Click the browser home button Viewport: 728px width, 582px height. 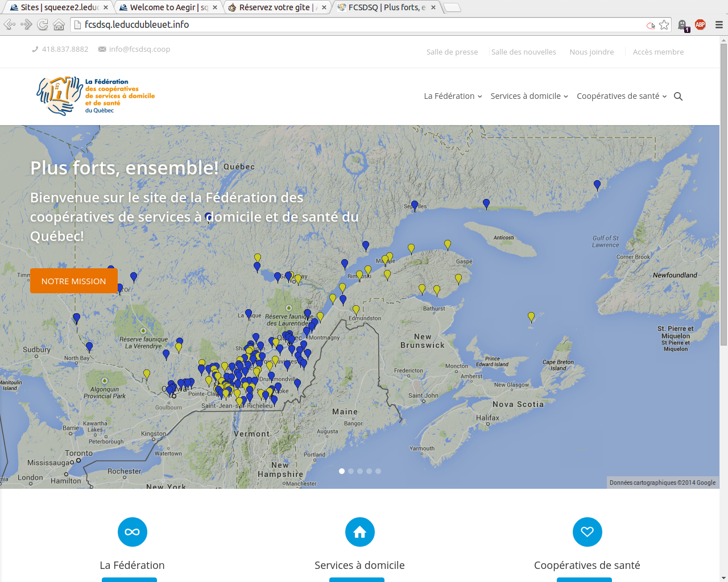59,25
